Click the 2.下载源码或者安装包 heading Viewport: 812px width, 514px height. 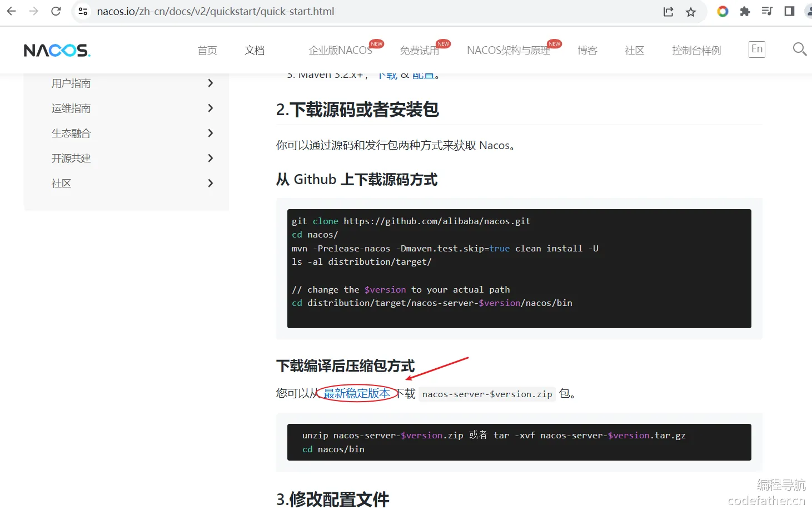coord(357,110)
